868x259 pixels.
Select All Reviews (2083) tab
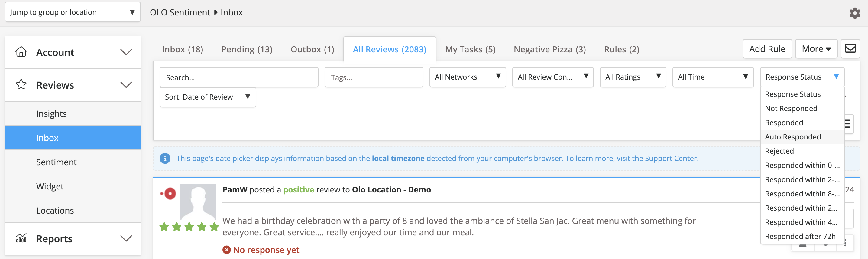point(390,49)
